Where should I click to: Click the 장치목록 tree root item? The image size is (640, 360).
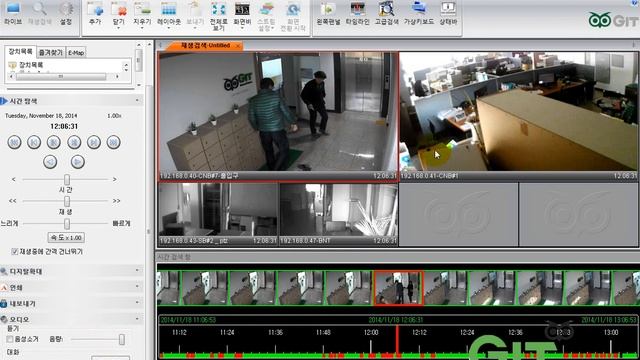click(x=31, y=65)
